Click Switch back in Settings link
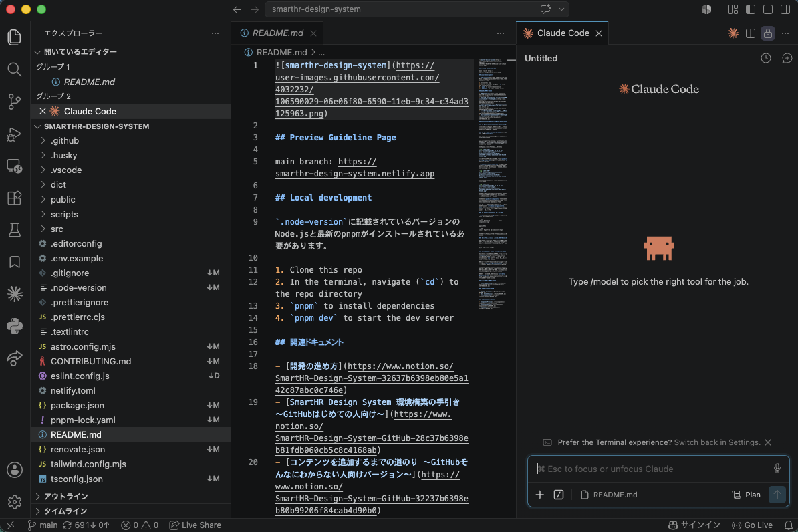This screenshot has height=532, width=798. click(717, 442)
